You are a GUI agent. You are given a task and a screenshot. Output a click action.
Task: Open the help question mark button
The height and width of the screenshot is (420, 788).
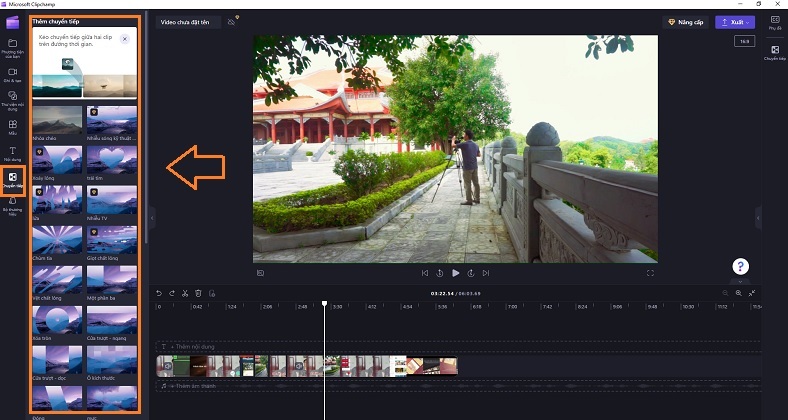740,266
